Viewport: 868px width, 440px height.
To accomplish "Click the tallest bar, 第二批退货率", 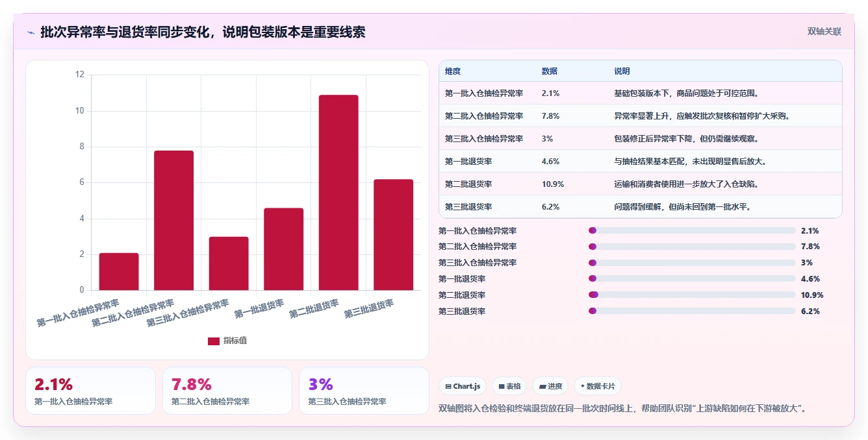I will point(338,193).
